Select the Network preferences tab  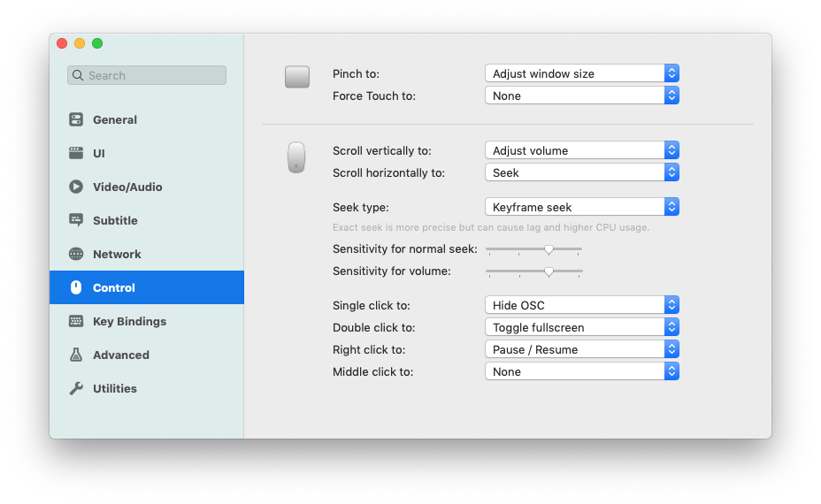pos(147,254)
